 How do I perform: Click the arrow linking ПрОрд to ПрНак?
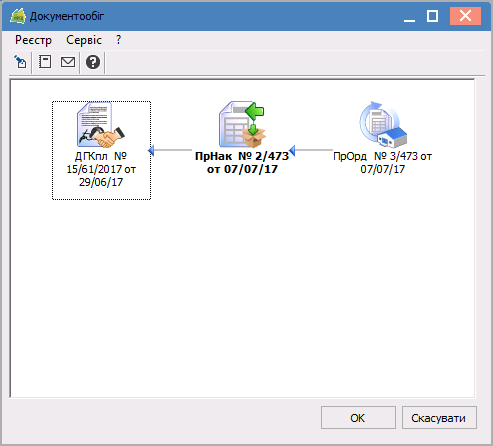pos(311,151)
